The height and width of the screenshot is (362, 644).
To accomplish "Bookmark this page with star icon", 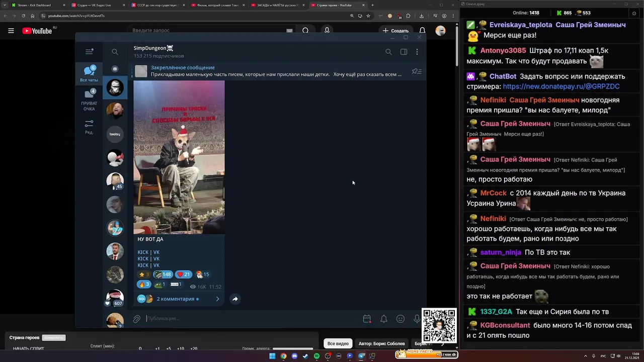I will (368, 16).
